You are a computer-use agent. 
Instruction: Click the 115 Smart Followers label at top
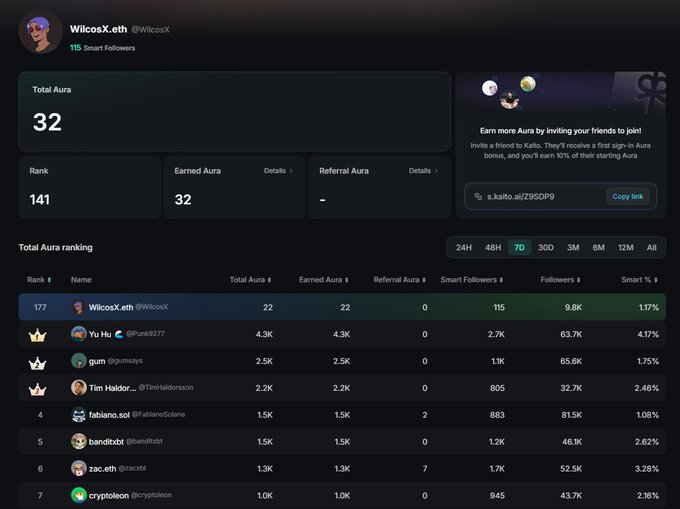point(102,48)
